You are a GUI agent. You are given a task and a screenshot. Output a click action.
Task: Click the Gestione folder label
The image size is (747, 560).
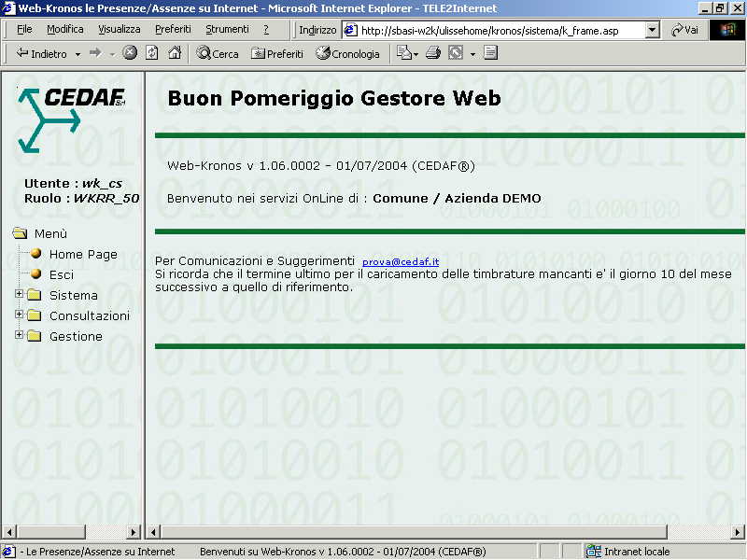(76, 336)
